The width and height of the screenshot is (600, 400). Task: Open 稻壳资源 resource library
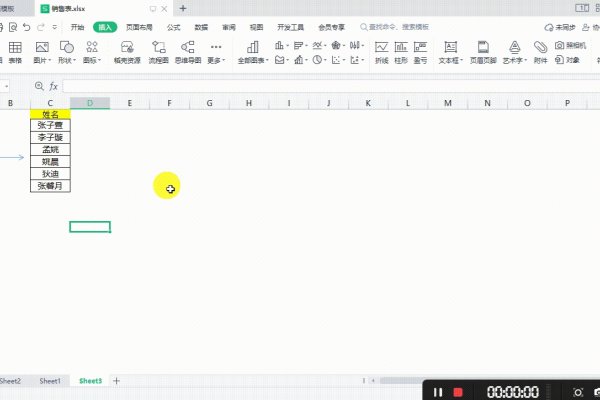tap(127, 52)
